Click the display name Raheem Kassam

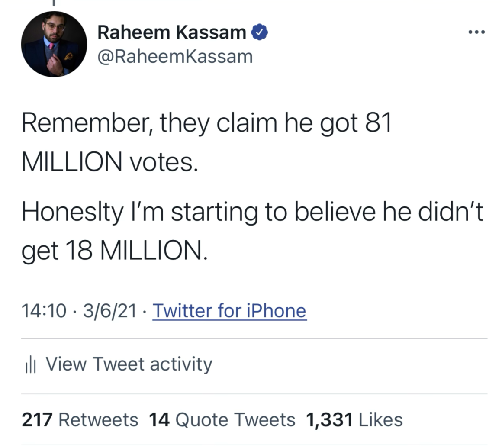(172, 32)
